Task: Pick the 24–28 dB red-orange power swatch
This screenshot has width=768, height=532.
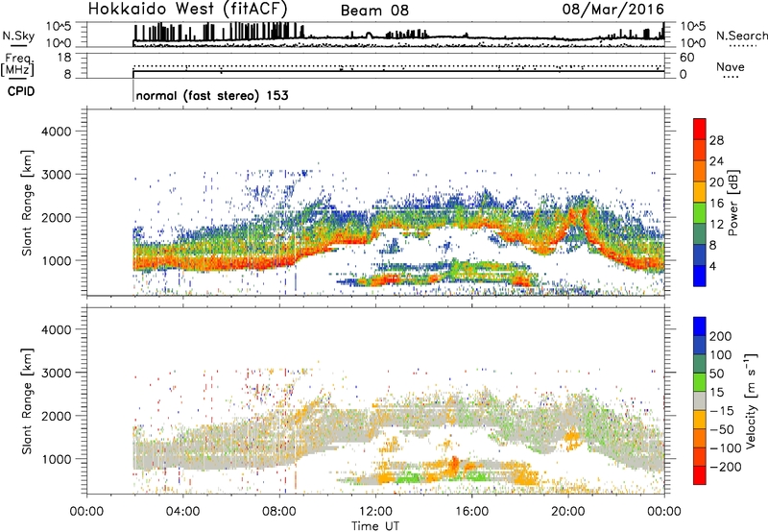Action: click(700, 150)
